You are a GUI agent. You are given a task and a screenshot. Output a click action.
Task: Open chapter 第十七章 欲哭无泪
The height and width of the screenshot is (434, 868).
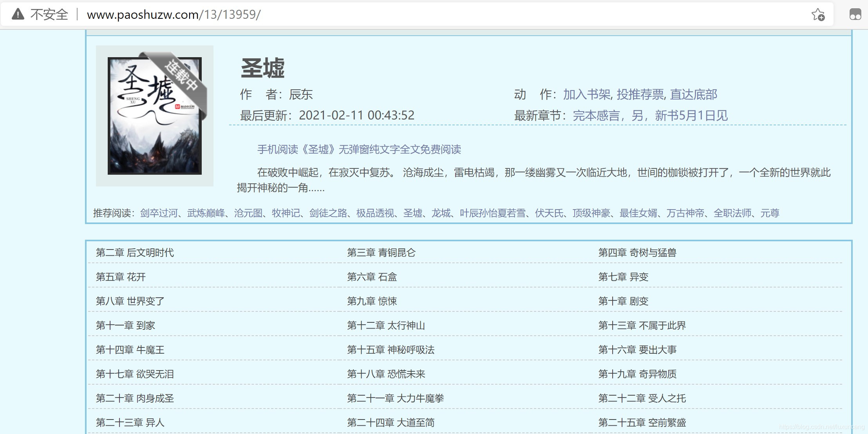(135, 374)
